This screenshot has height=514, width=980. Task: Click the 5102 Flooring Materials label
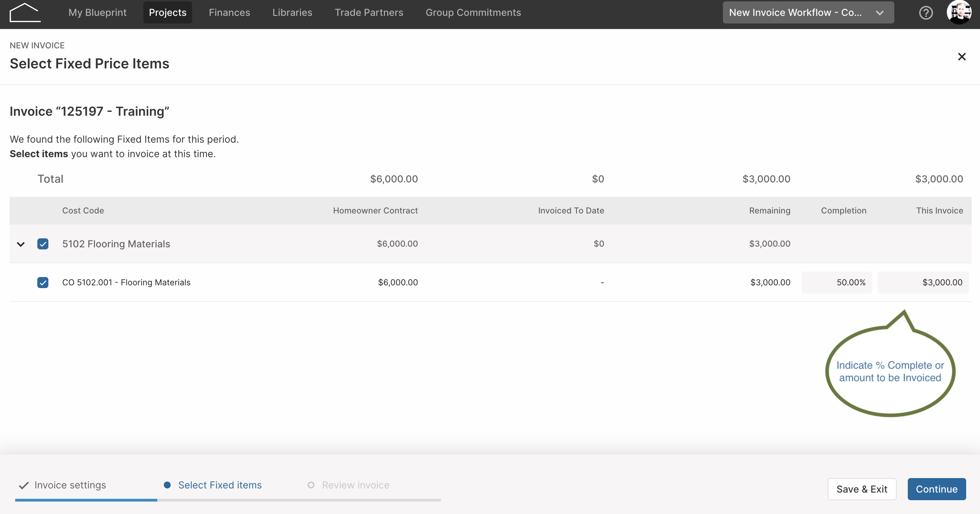pyautogui.click(x=116, y=244)
